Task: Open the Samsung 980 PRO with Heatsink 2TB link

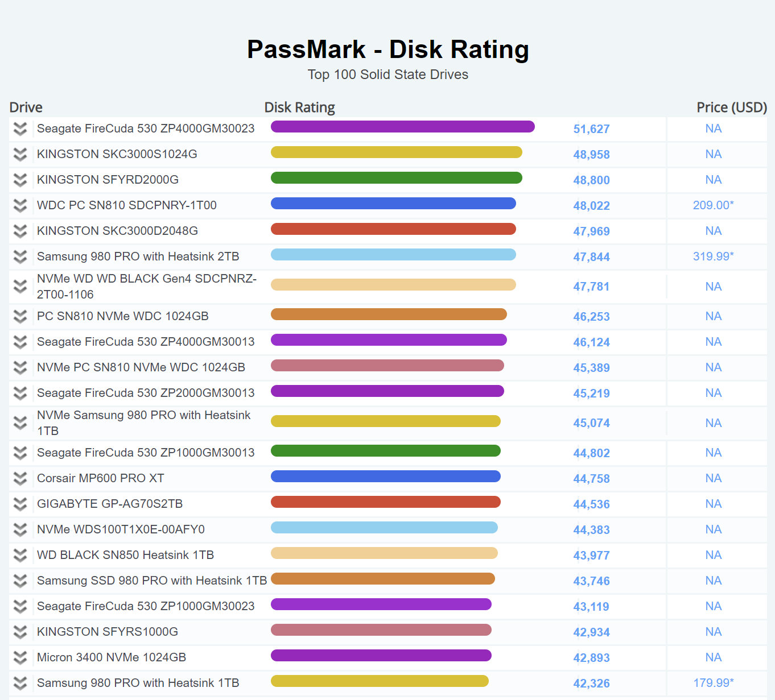Action: [138, 256]
